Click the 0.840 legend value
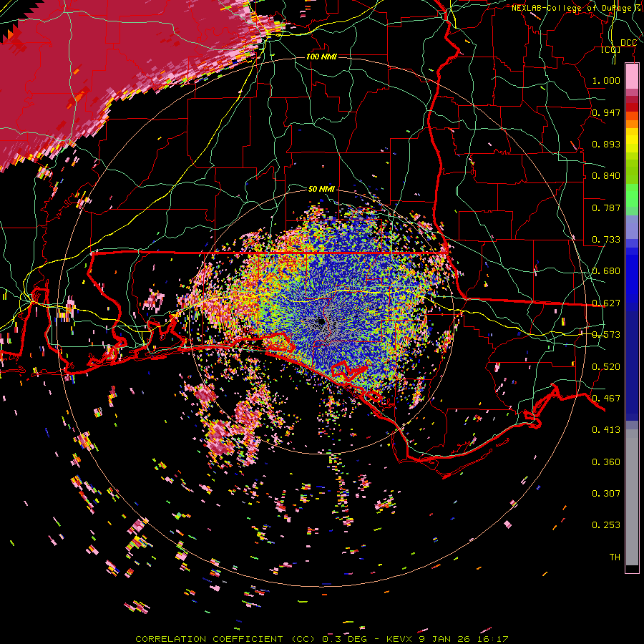The height and width of the screenshot is (644, 644). click(606, 176)
